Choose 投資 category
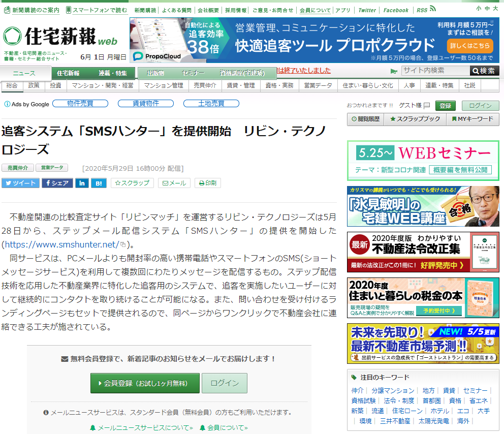 tap(55, 85)
